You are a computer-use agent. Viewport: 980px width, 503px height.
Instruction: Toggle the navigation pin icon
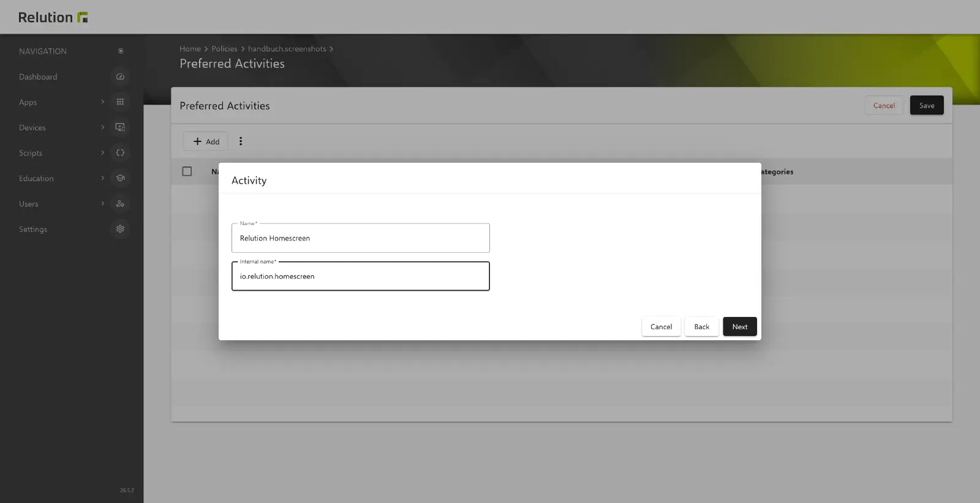[121, 51]
